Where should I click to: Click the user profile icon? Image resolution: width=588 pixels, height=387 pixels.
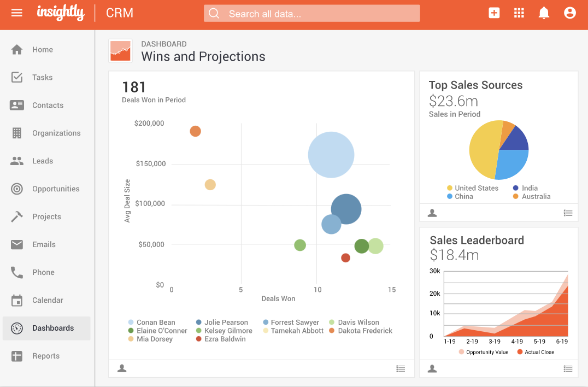pos(570,13)
